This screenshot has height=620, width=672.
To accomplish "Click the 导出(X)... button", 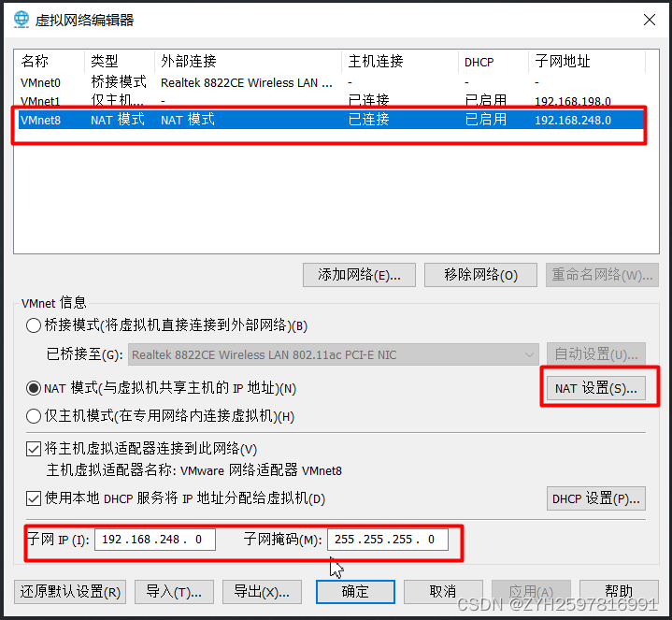I will tap(262, 592).
